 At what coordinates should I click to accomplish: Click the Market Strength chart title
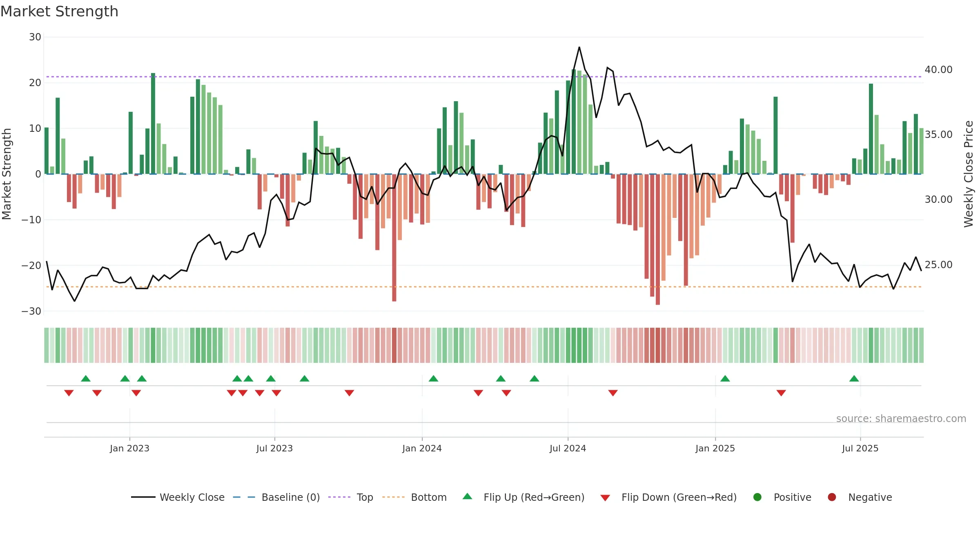(x=59, y=11)
